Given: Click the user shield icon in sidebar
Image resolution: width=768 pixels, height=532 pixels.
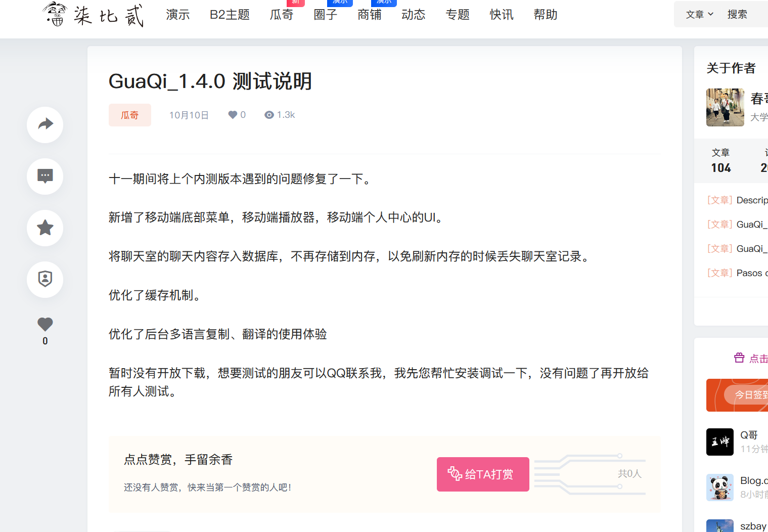Looking at the screenshot, I should tap(45, 279).
